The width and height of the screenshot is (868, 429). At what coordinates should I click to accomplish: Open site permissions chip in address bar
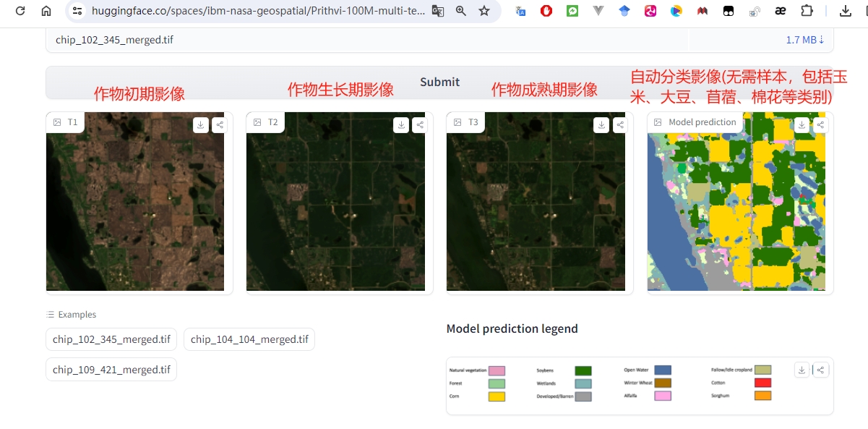click(x=77, y=12)
